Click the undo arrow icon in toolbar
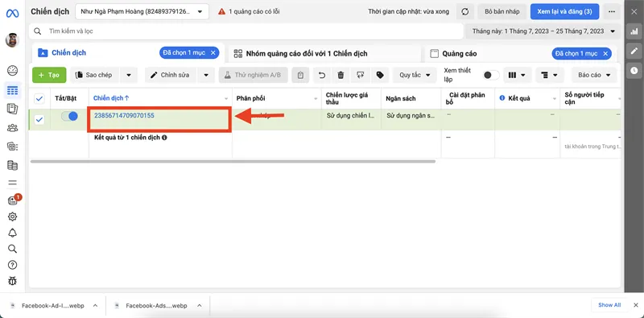 tap(322, 75)
